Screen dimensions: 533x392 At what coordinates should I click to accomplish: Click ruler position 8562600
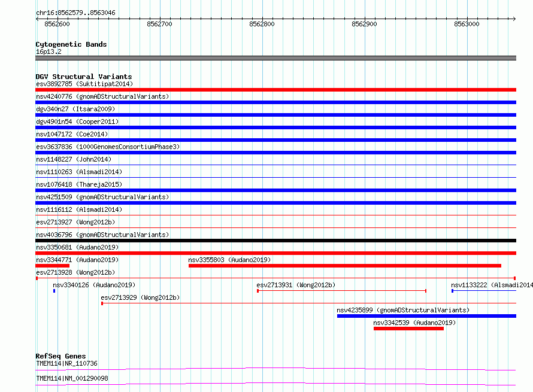point(57,24)
